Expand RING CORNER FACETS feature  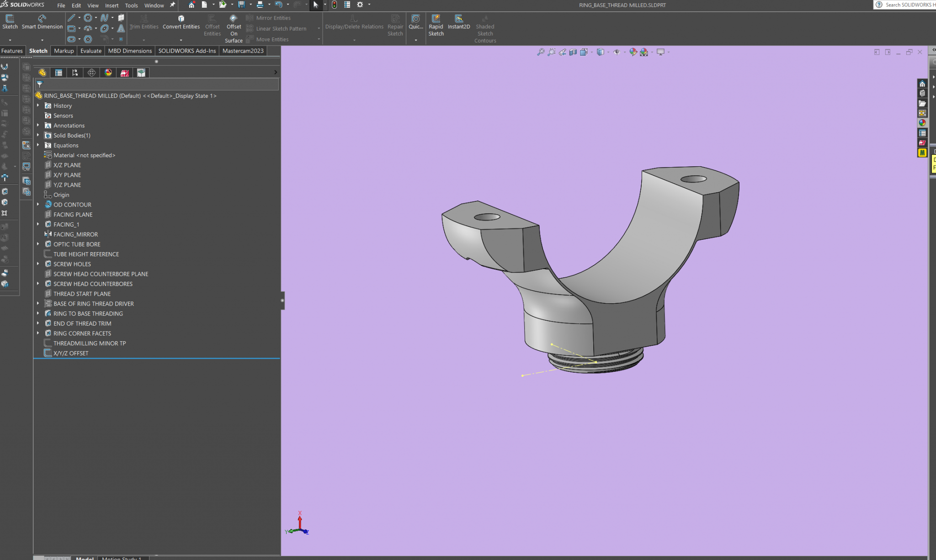pos(38,333)
